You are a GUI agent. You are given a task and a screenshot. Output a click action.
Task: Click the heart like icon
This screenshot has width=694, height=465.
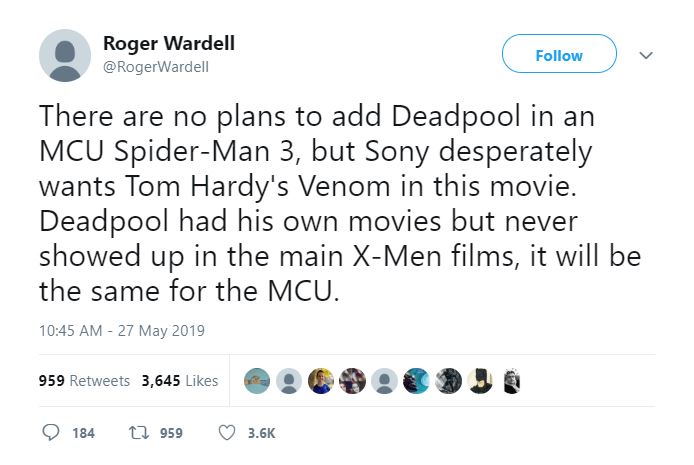227,433
